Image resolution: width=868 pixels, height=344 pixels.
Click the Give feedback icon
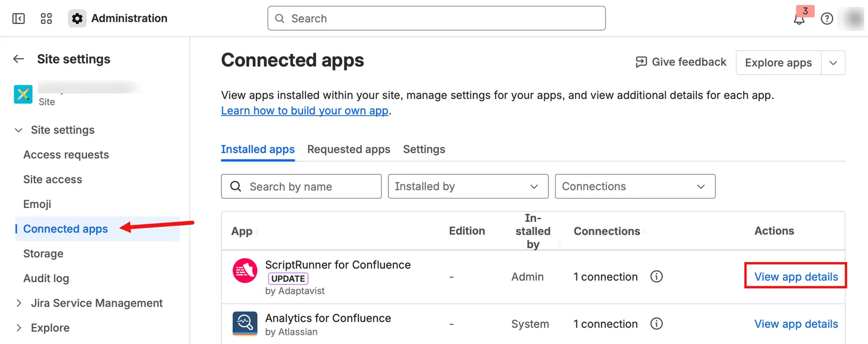[x=641, y=62]
